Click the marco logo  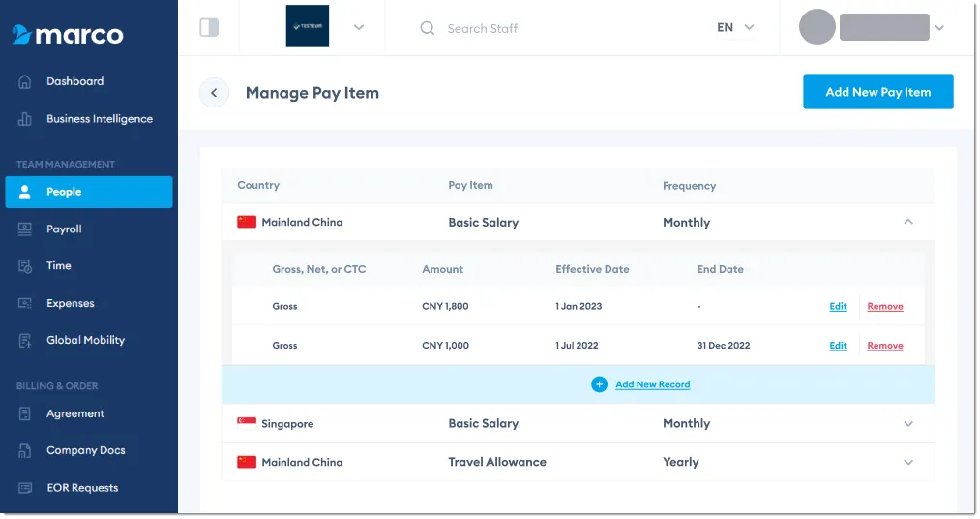(x=68, y=35)
